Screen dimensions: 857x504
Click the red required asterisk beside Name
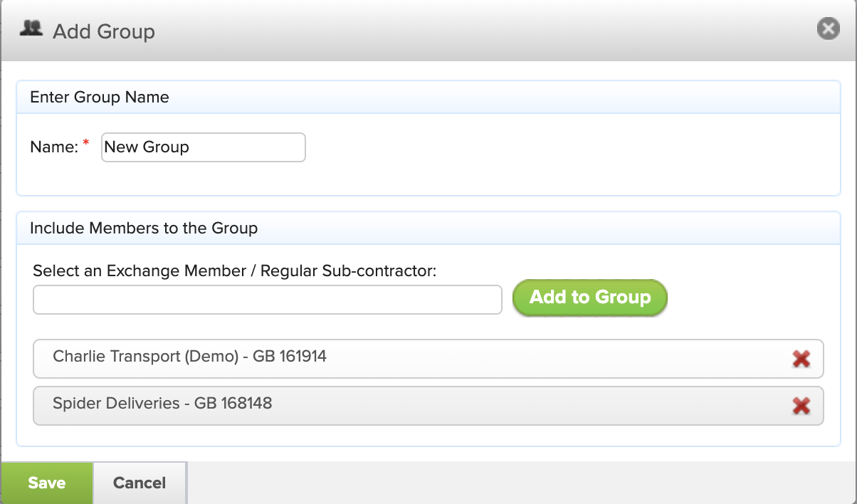(x=85, y=142)
